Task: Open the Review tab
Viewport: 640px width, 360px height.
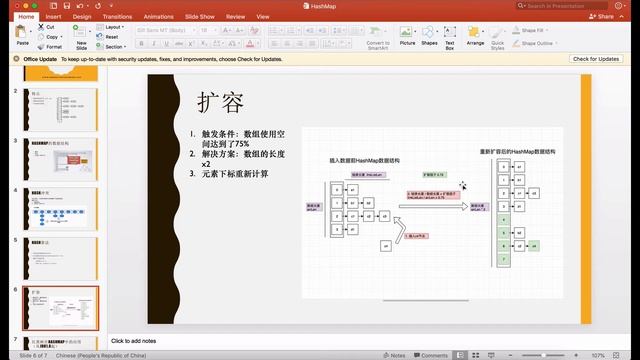Action: [x=235, y=17]
